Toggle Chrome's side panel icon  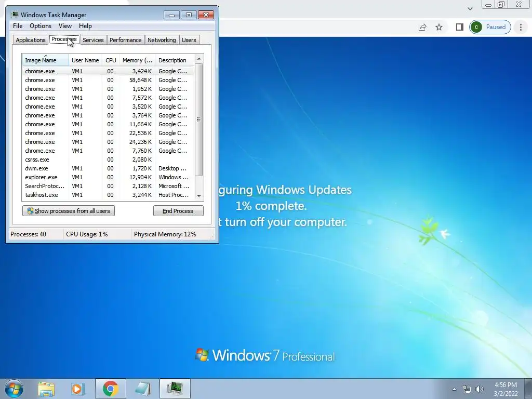coord(459,27)
